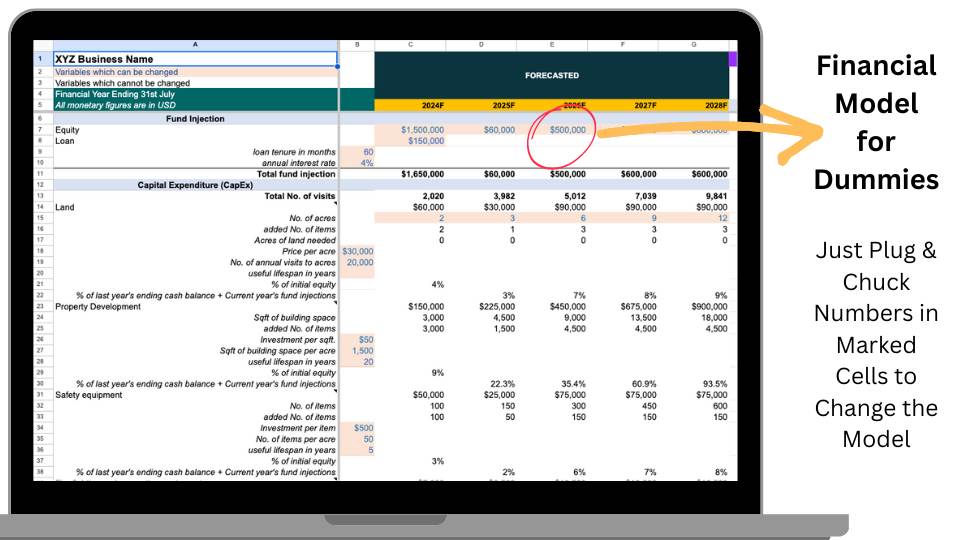Screen dimensions: 960x540
Task: Select the 2028F year header cell
Action: (x=694, y=105)
